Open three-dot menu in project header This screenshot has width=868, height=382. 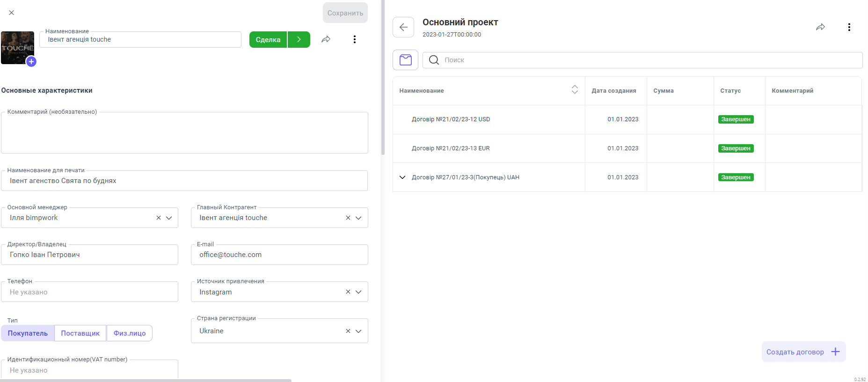coord(849,27)
